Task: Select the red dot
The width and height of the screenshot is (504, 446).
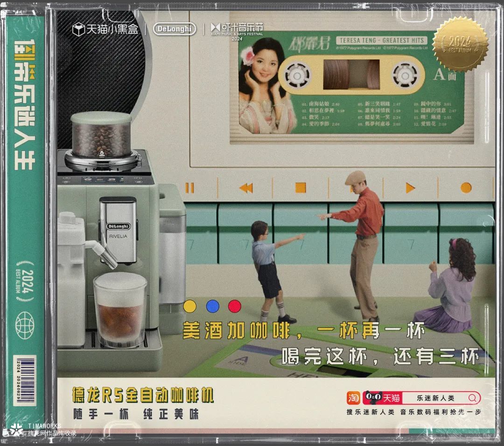Action: tap(235, 306)
